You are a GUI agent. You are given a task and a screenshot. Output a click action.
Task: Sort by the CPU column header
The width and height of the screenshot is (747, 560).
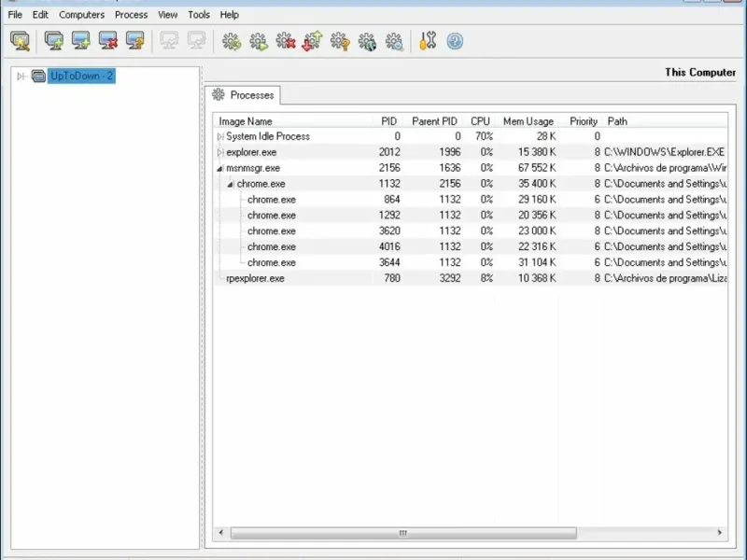tap(480, 121)
